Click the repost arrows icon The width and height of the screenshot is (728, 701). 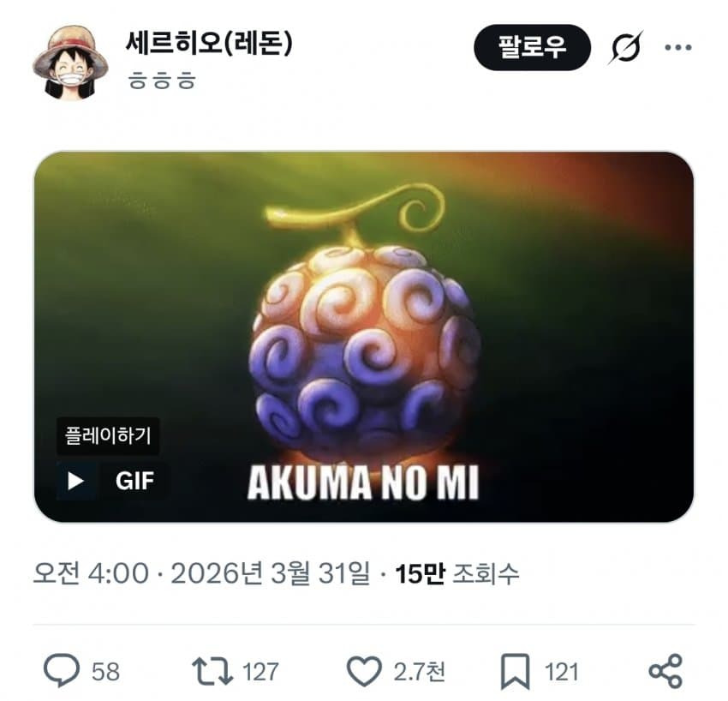[x=212, y=671]
